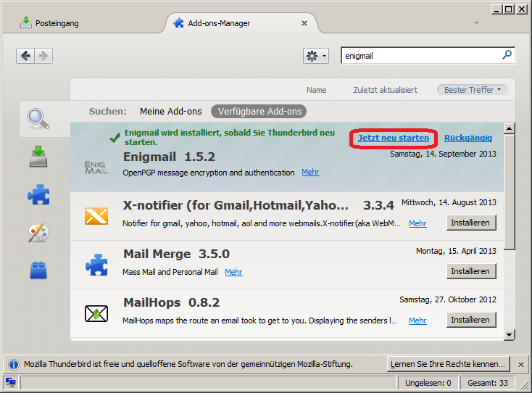The height and width of the screenshot is (393, 532).
Task: Click the search magnifier sidebar icon
Action: (x=38, y=118)
